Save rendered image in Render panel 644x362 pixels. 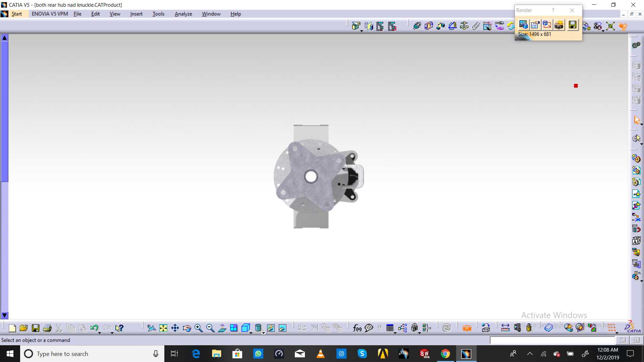573,24
